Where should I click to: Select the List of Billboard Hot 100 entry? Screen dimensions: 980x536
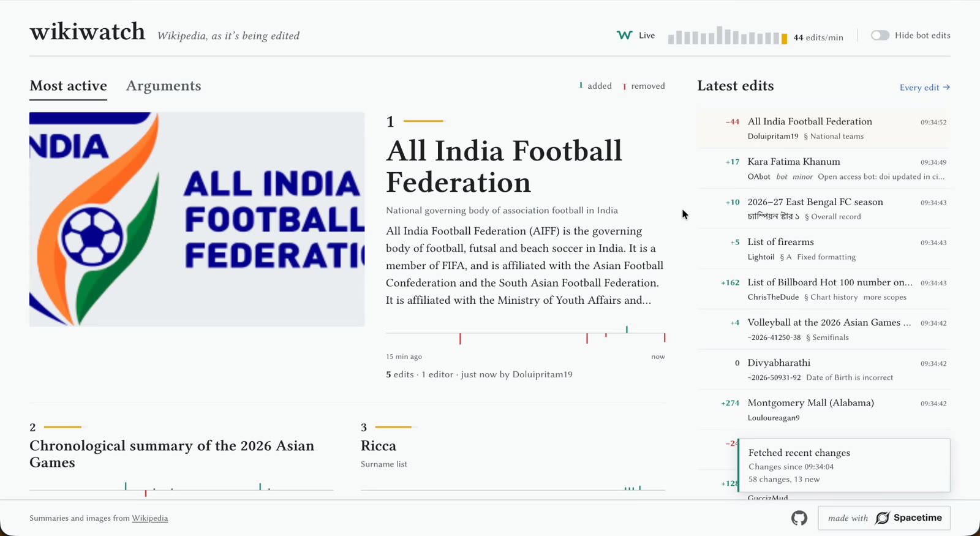click(x=824, y=289)
